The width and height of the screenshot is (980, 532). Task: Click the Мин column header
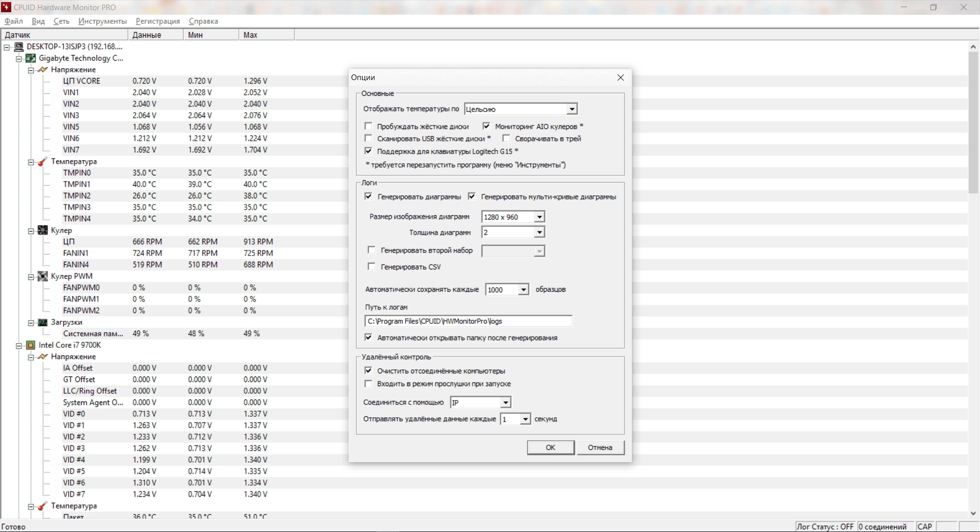pyautogui.click(x=211, y=35)
